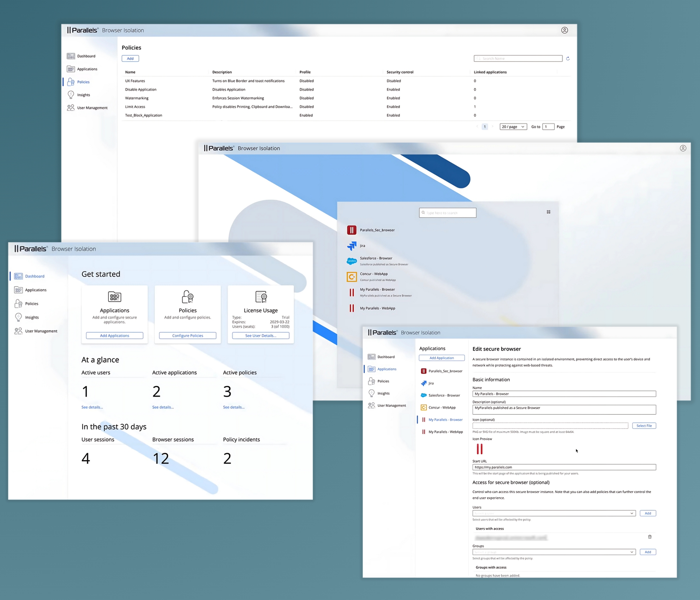
Task: Open Insights in Policies window sidebar
Action: [83, 95]
